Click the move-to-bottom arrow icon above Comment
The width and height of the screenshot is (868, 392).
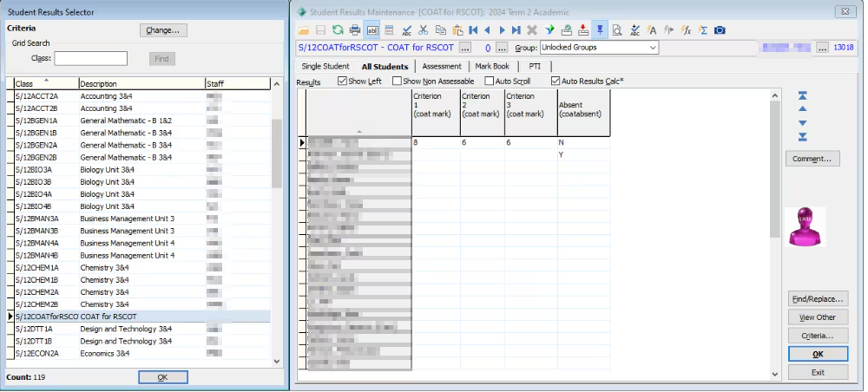803,136
